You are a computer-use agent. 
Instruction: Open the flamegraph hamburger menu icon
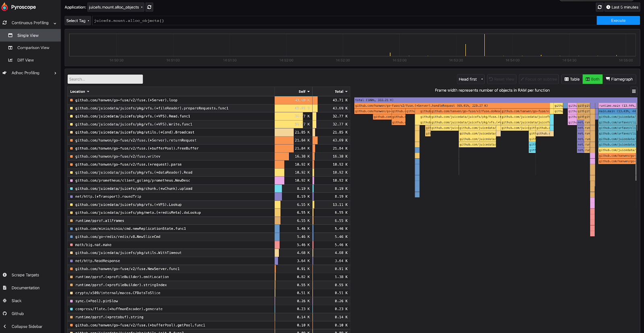(634, 91)
